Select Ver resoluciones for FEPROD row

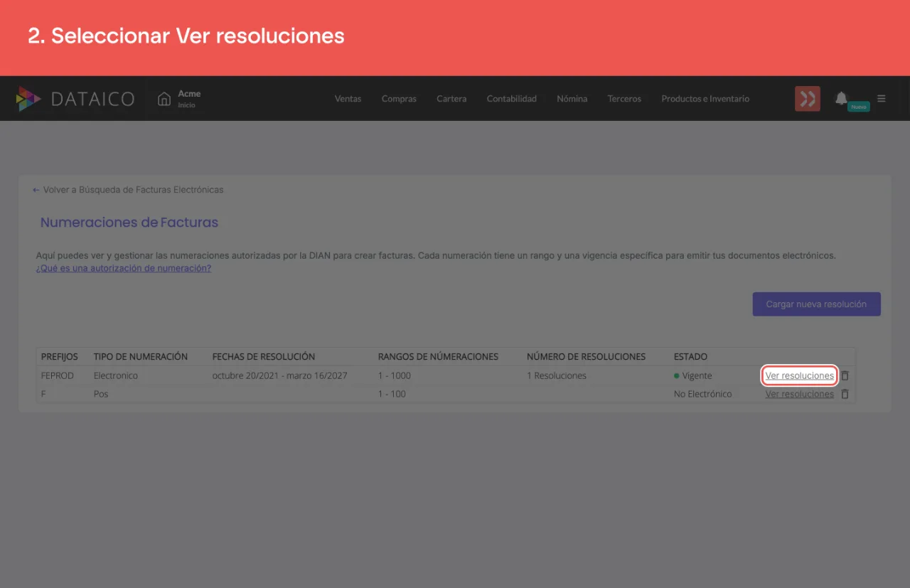point(800,375)
